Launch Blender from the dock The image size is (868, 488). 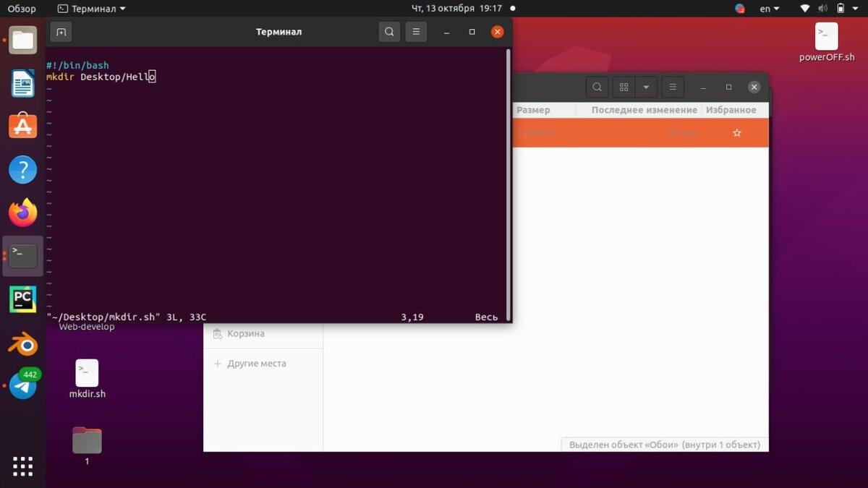click(23, 343)
